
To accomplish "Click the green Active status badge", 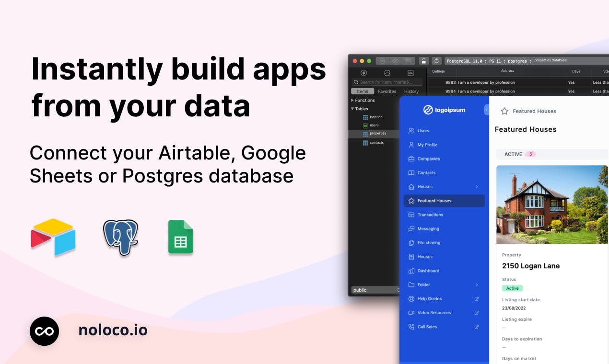I will tap(512, 288).
